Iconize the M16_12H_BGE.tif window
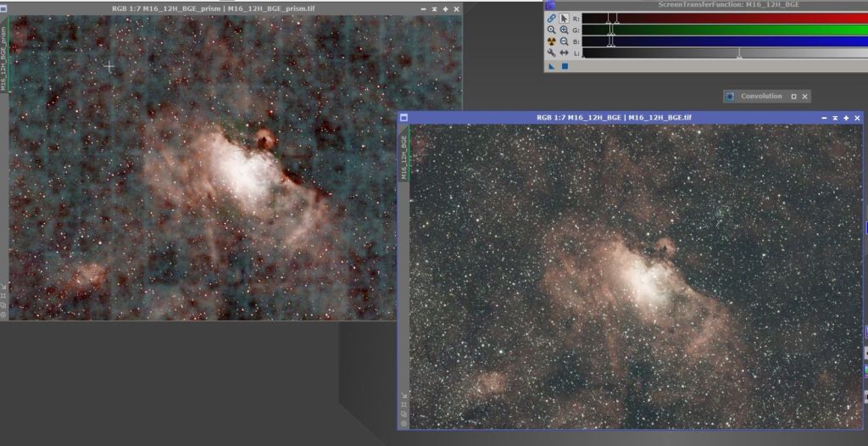This screenshot has width=868, height=446. tap(824, 118)
